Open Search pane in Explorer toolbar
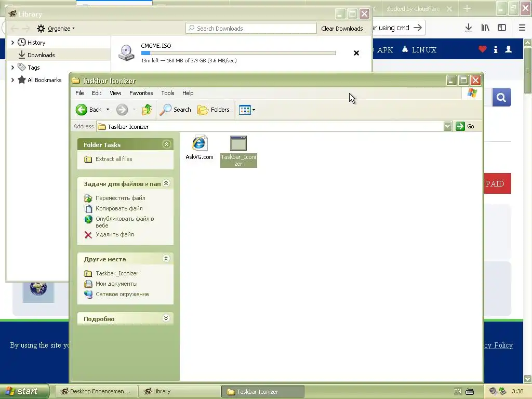Image resolution: width=532 pixels, height=399 pixels. (x=176, y=110)
